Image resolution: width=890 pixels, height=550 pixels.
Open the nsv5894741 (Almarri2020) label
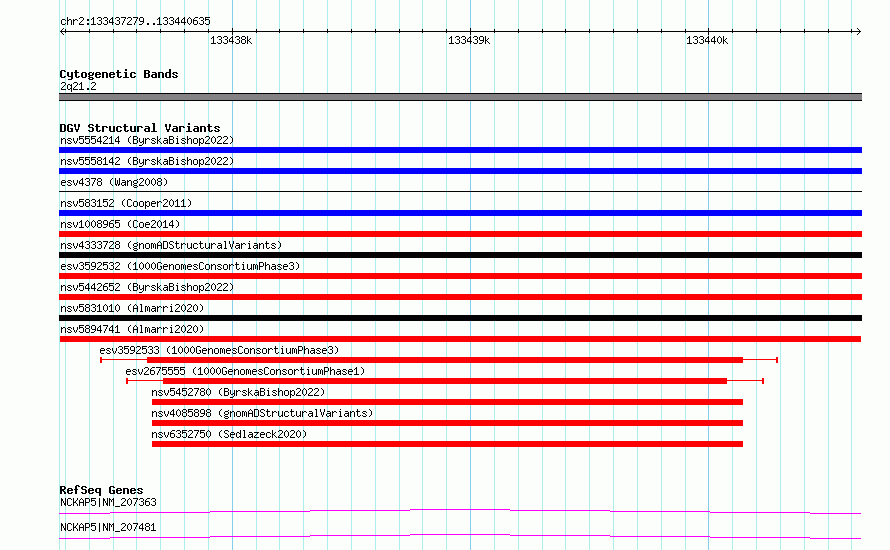[132, 329]
